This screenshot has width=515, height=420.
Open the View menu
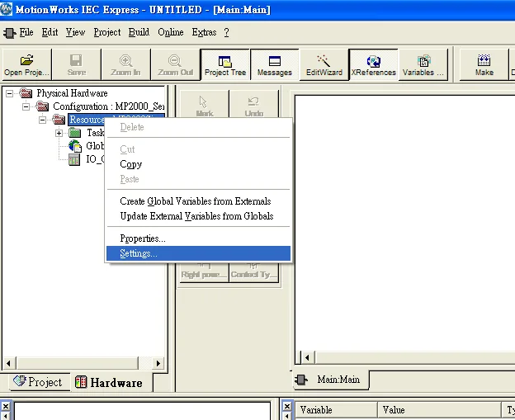[x=75, y=32]
